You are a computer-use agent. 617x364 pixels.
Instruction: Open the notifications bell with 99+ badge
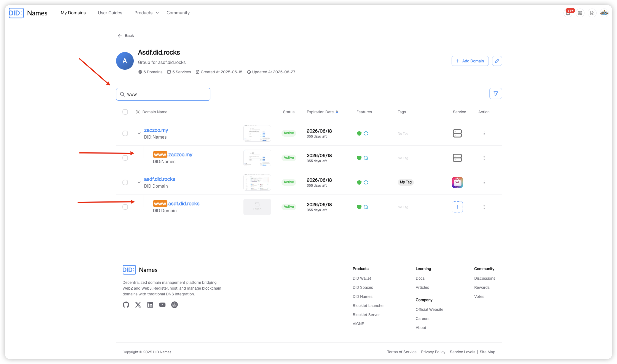[x=568, y=13]
